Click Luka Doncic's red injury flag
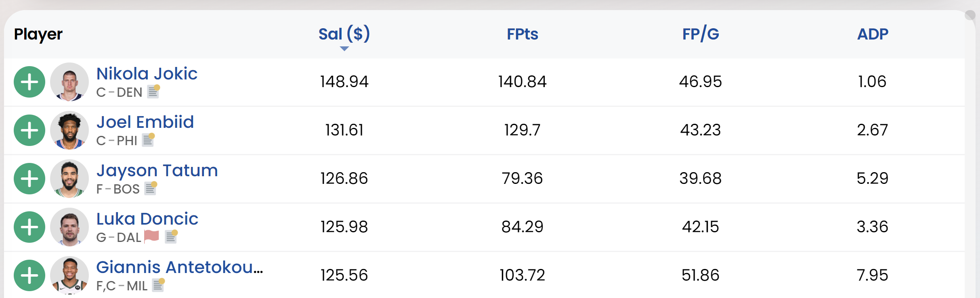980x298 pixels. point(151,236)
